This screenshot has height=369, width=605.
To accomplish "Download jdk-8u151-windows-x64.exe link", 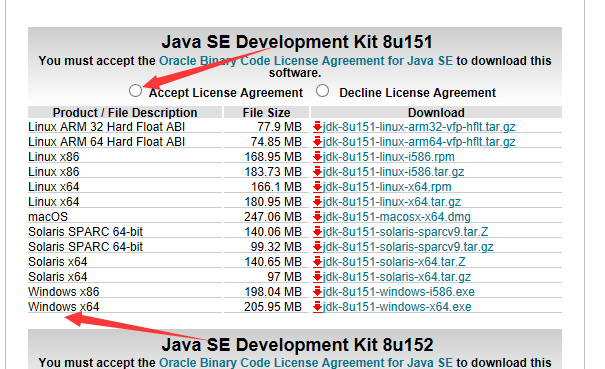I will 397,307.
